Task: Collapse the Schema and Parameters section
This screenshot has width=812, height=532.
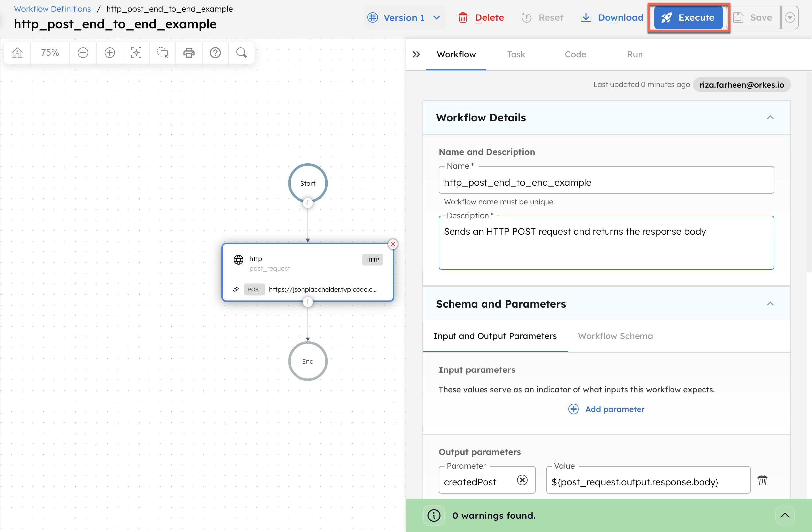Action: click(770, 304)
